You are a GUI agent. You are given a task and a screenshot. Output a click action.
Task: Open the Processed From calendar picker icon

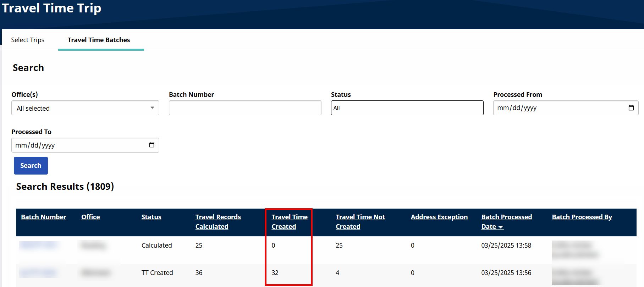(x=631, y=108)
